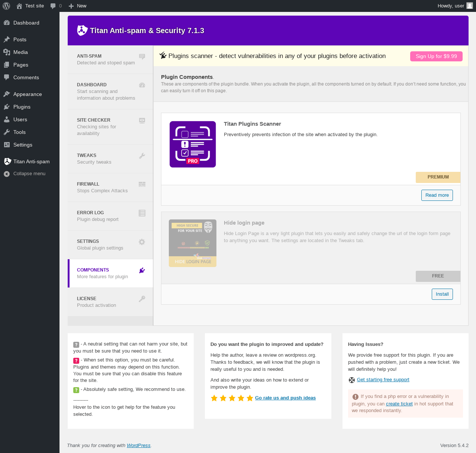Screen dimensions: 476x453
Task: Click the Plugins plug icon in sidebar
Action: [x=7, y=107]
